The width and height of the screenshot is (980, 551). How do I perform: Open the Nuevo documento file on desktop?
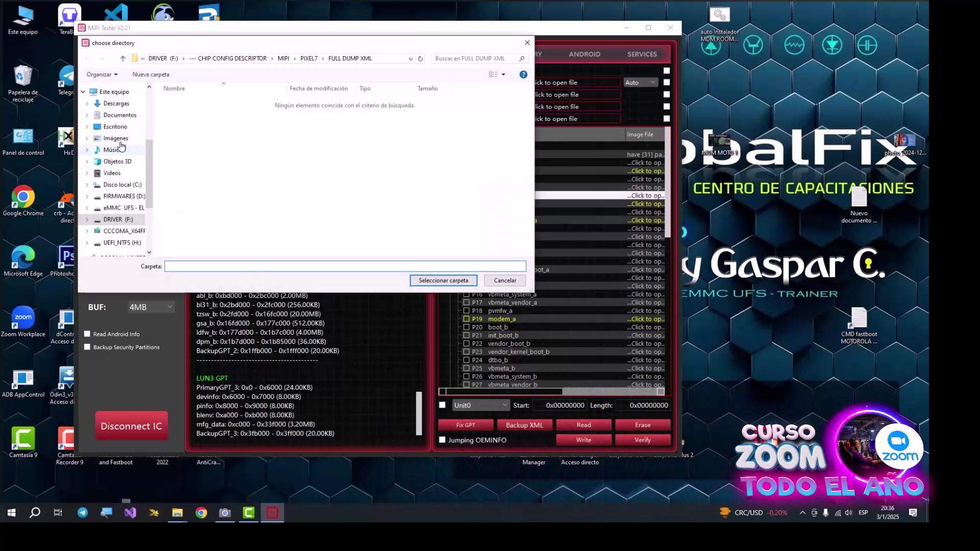[859, 205]
